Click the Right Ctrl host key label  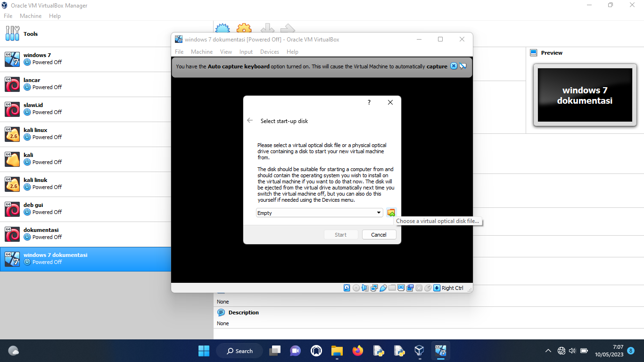pos(453,288)
